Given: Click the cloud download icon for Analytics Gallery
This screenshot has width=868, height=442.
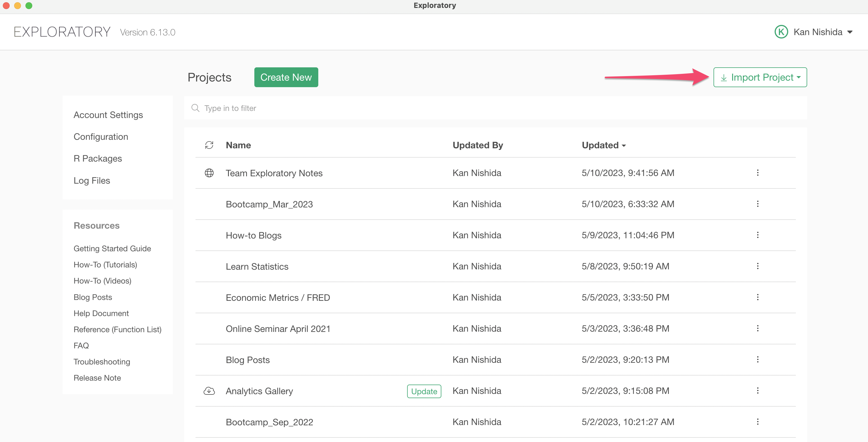Looking at the screenshot, I should click(x=209, y=391).
